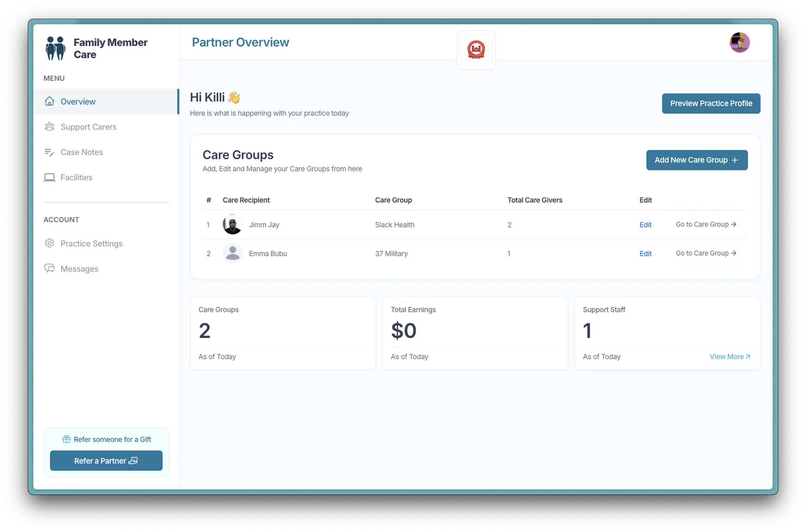The width and height of the screenshot is (806, 532).
Task: Go to Care Group for Slack Health
Action: click(x=706, y=224)
